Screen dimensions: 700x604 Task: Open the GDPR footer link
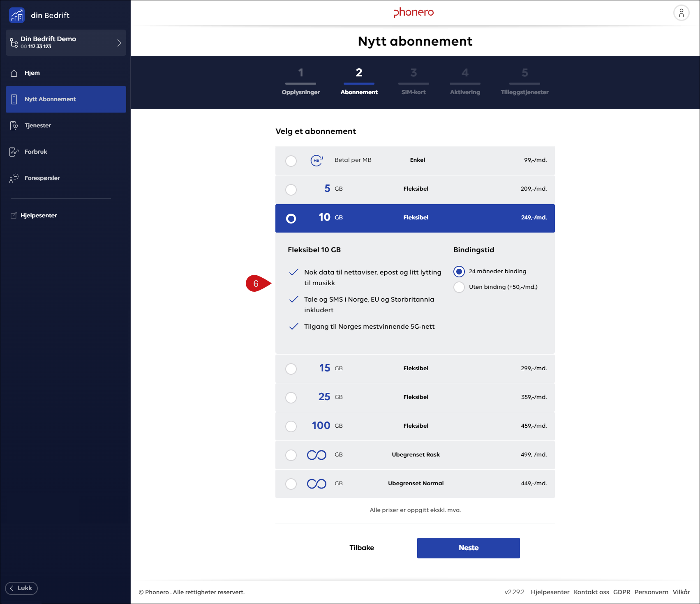point(622,592)
